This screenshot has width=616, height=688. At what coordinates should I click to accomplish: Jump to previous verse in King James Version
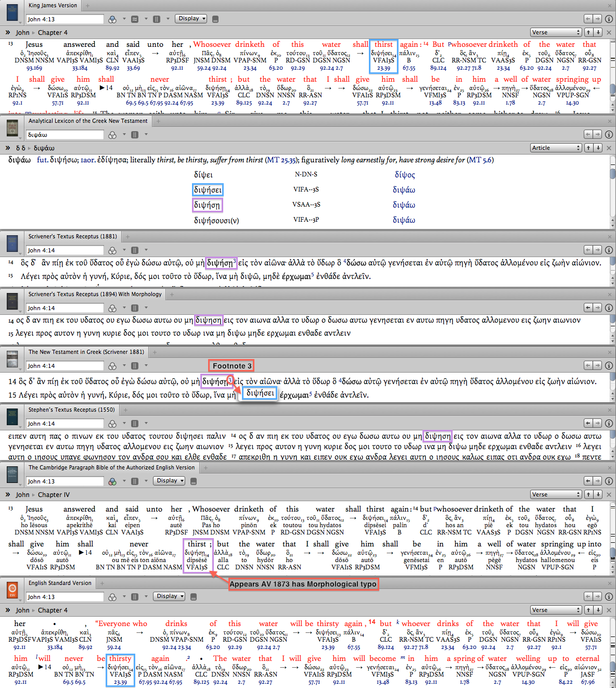589,32
